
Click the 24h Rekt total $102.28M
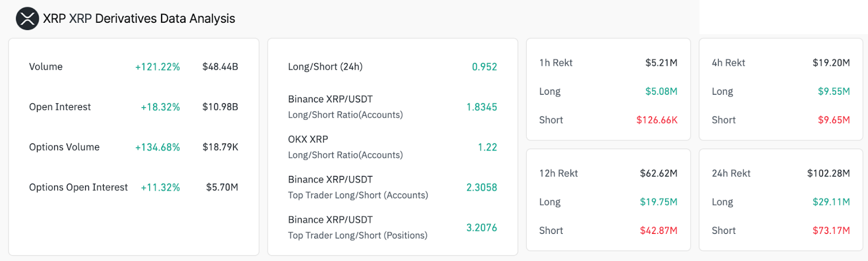coord(828,173)
